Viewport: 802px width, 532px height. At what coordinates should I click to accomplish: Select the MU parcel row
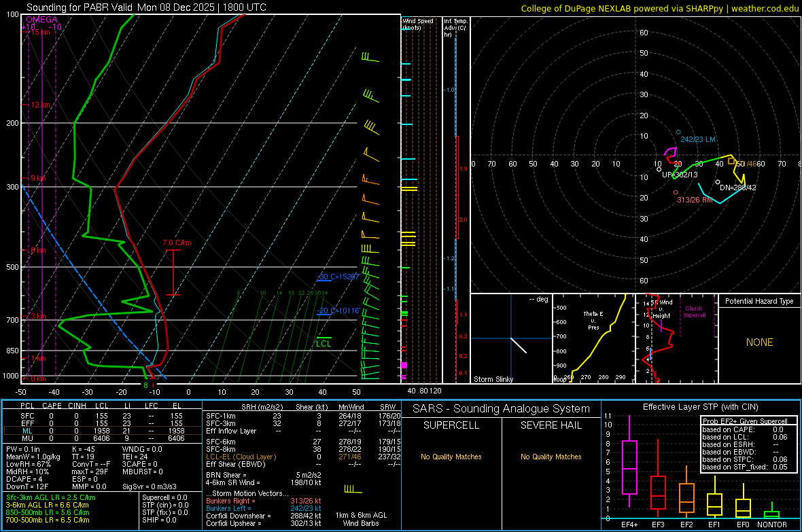point(103,438)
